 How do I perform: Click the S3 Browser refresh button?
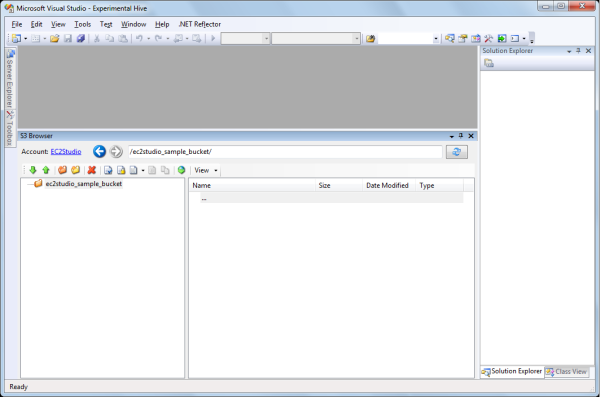[457, 152]
